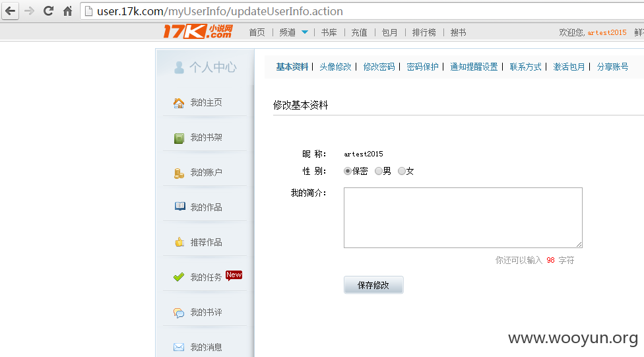Screen dimensions: 644x357
Task: Open 频道 in top navigation
Action: point(288,32)
